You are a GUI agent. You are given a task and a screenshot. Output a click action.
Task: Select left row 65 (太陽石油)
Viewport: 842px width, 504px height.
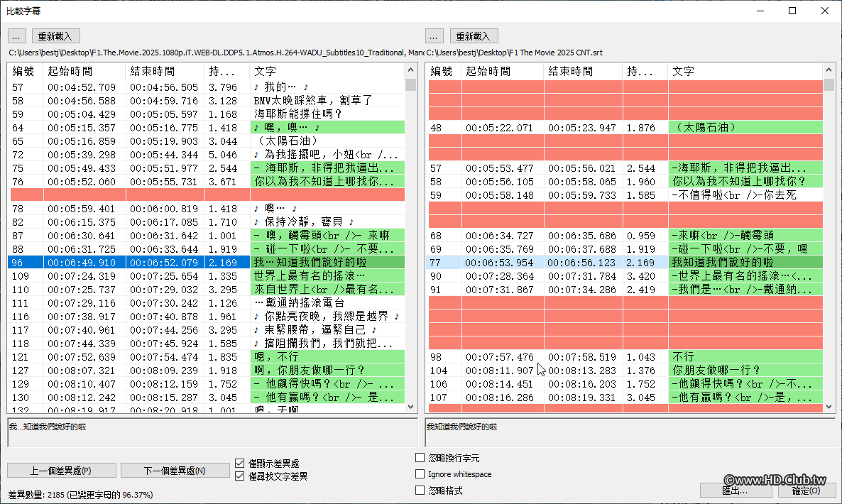tap(206, 141)
